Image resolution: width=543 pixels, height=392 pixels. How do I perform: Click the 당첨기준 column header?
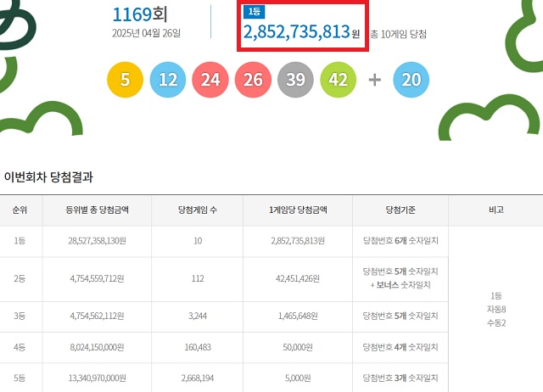coord(400,210)
